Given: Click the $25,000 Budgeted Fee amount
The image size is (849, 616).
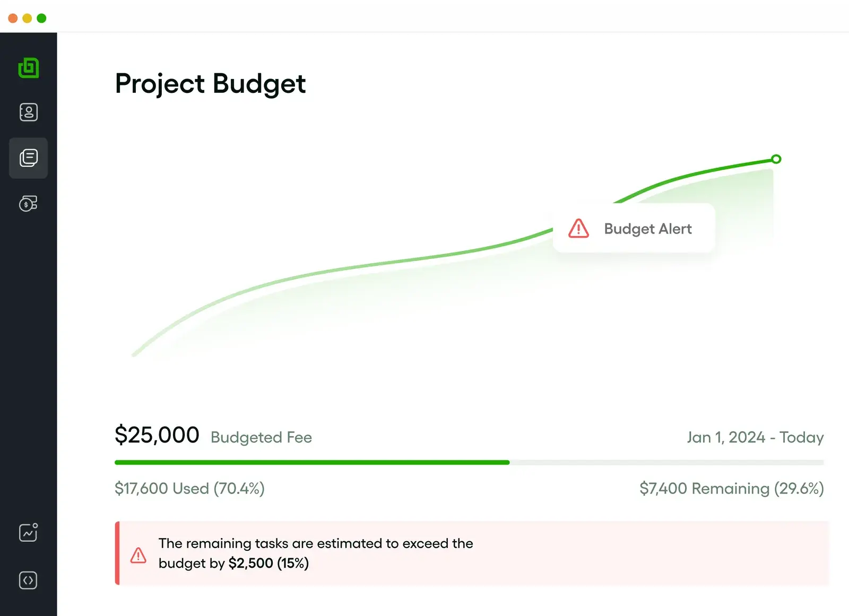Looking at the screenshot, I should (x=157, y=435).
